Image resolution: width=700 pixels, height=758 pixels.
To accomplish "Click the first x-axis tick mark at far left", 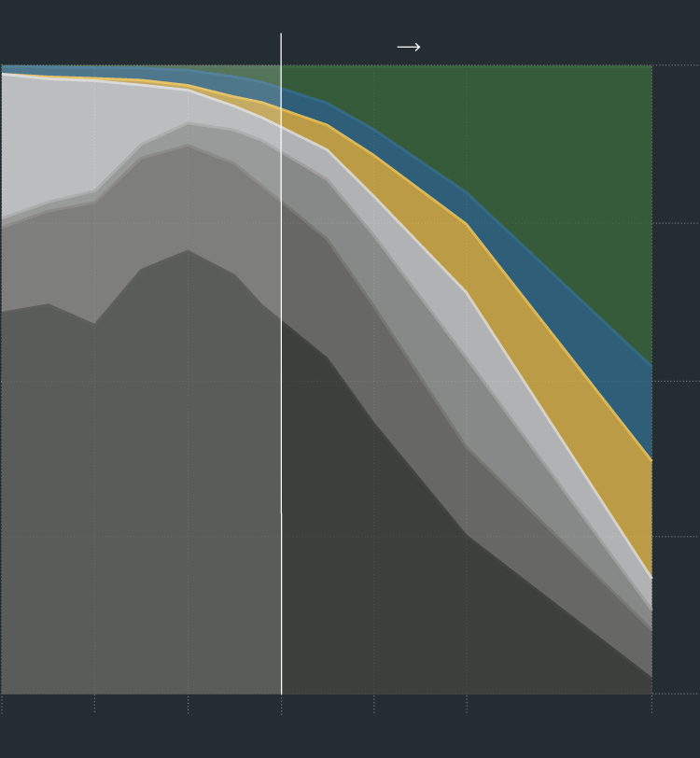I will (2, 704).
